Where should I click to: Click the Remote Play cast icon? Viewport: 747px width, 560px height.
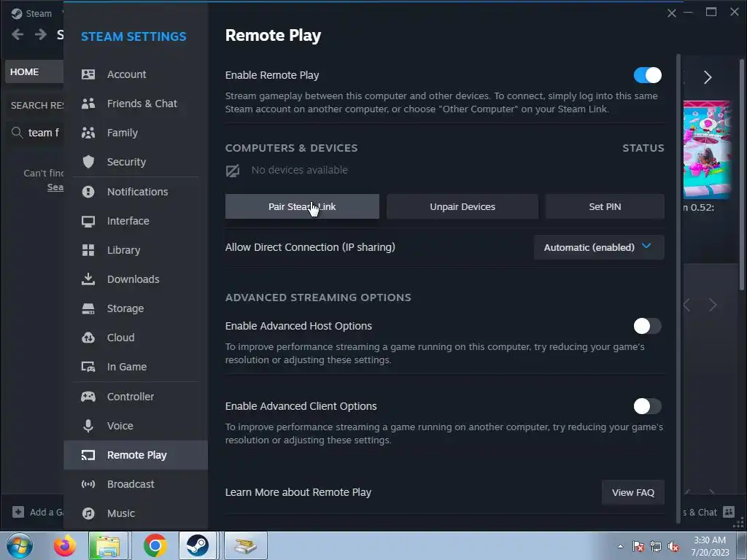pos(88,455)
